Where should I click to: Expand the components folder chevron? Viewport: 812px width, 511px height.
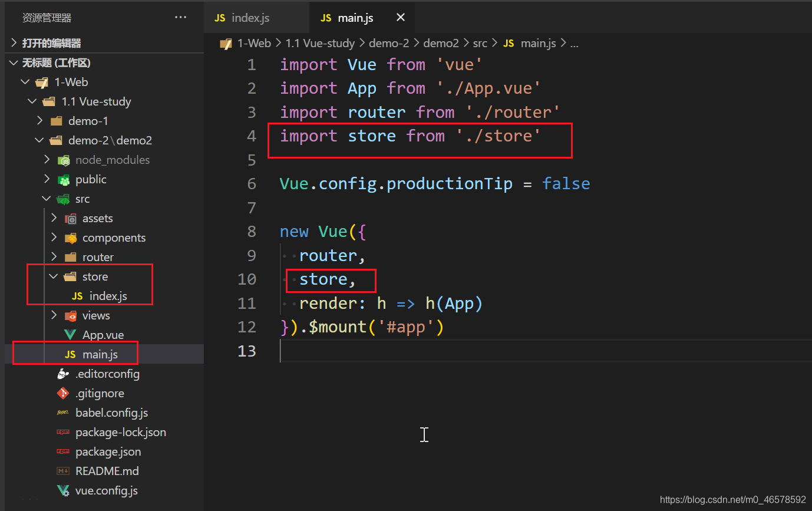(54, 238)
